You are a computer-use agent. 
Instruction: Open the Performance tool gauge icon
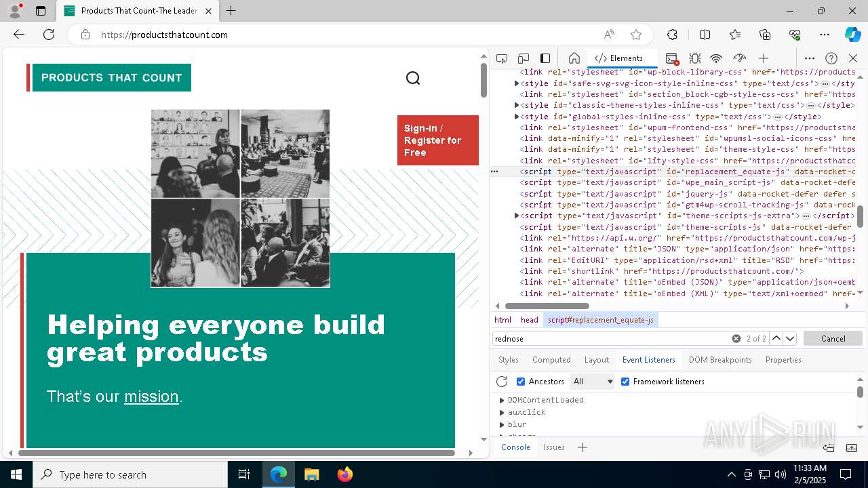[x=740, y=58]
